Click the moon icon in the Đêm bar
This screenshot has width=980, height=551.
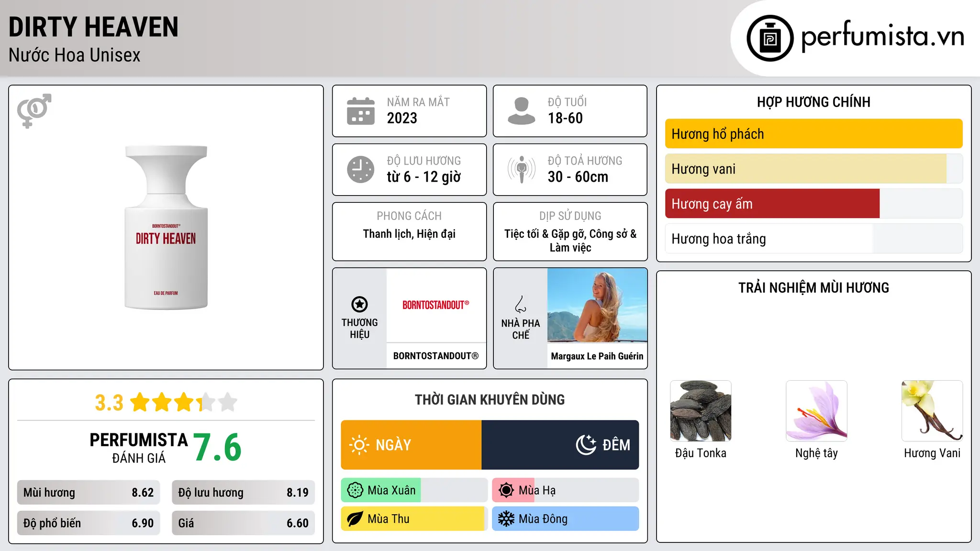(x=586, y=445)
